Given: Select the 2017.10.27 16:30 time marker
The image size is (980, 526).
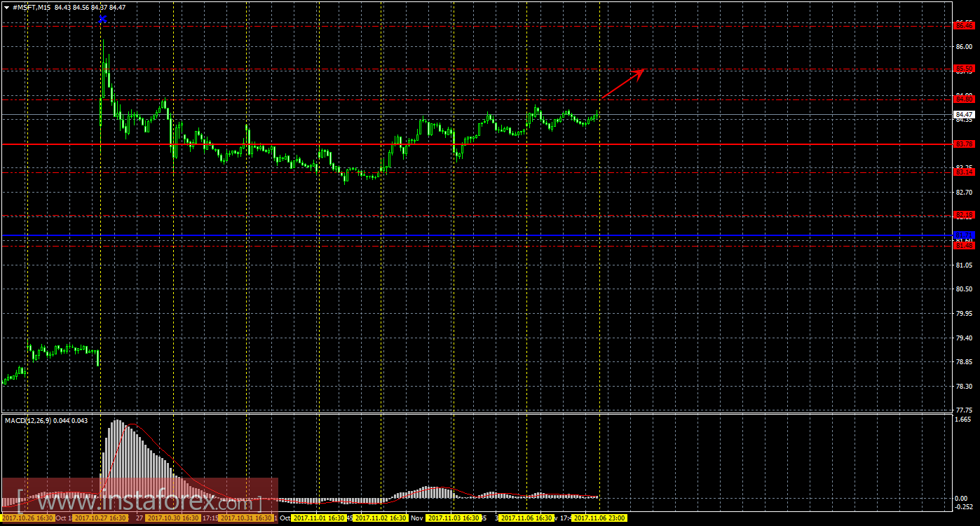Looking at the screenshot, I should tap(100, 518).
